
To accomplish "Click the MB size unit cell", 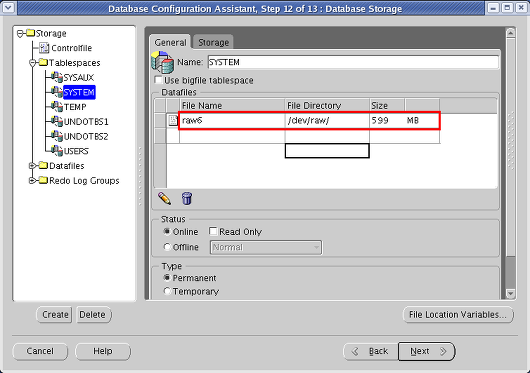I will (x=422, y=121).
